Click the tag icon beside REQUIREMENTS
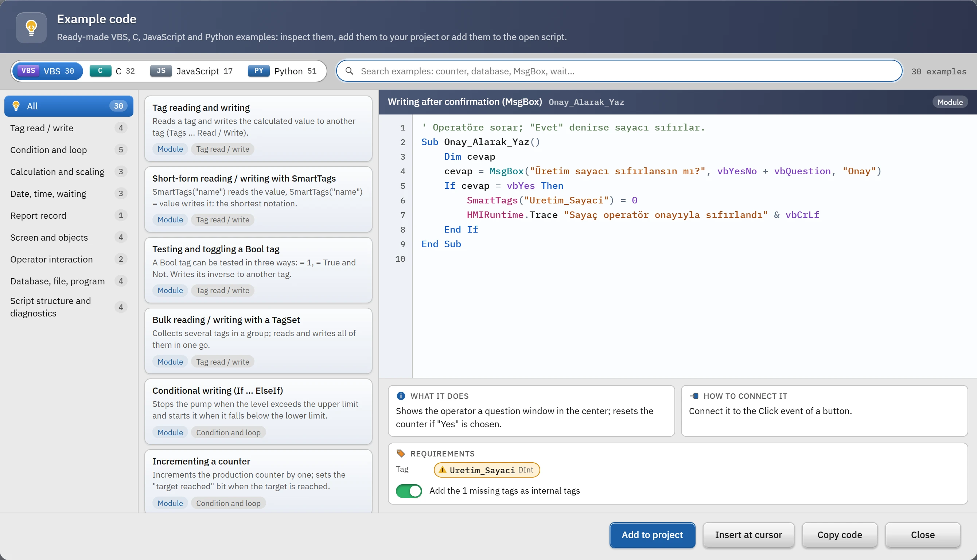 401,454
